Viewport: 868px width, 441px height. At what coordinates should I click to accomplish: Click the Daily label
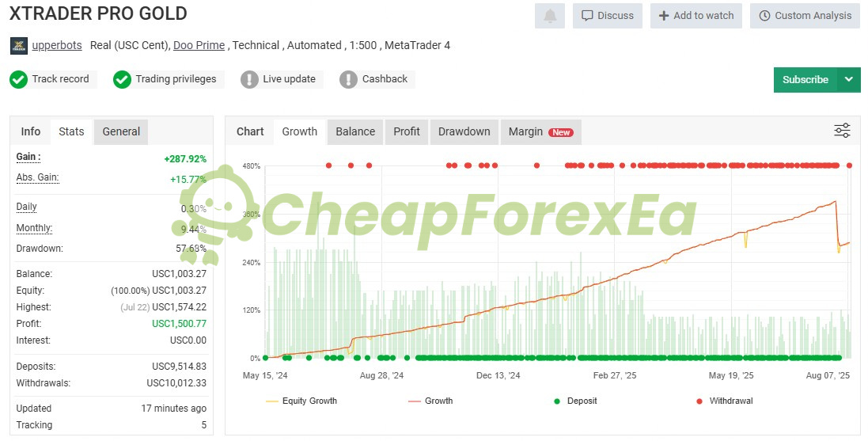26,207
